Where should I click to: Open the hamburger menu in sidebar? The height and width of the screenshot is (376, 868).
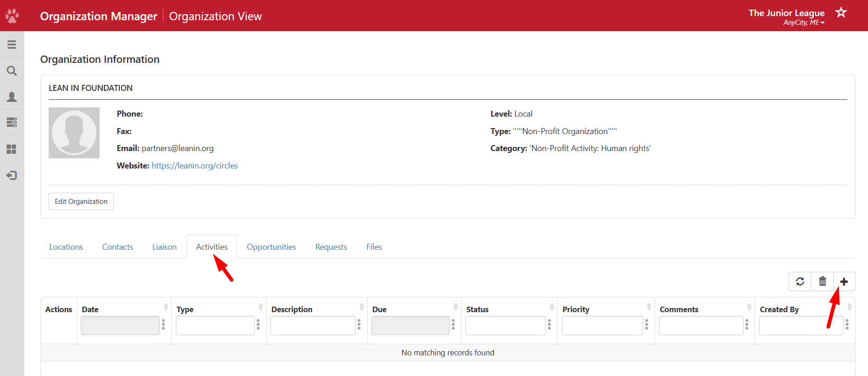coord(12,45)
